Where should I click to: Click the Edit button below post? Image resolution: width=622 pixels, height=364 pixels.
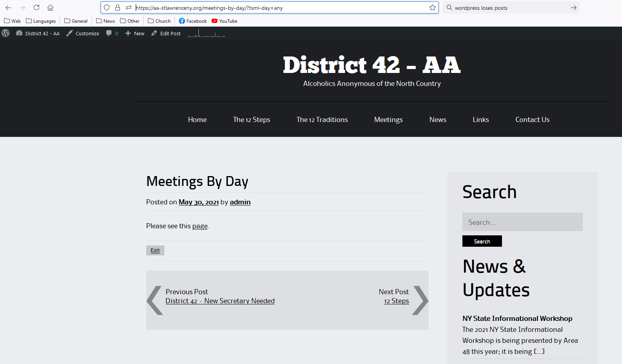[155, 250]
